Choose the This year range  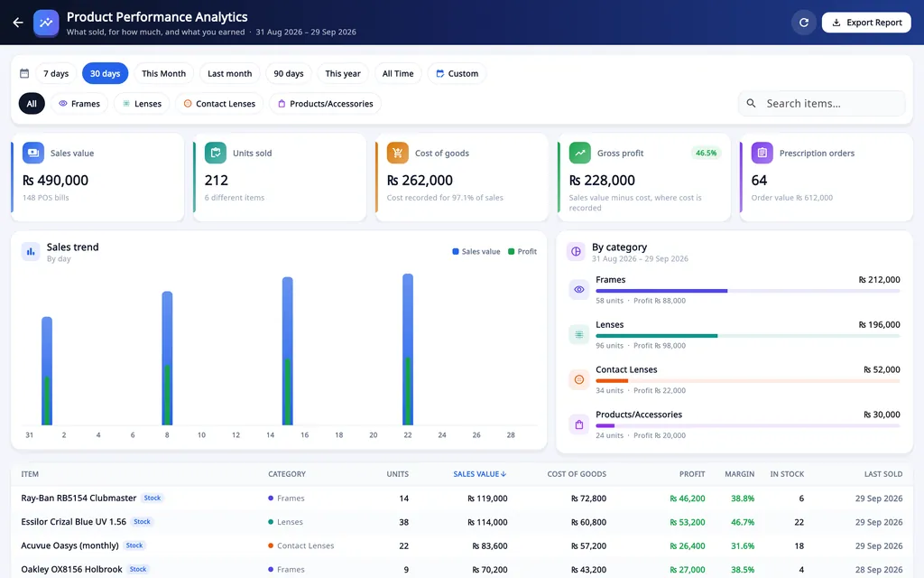[x=343, y=73]
